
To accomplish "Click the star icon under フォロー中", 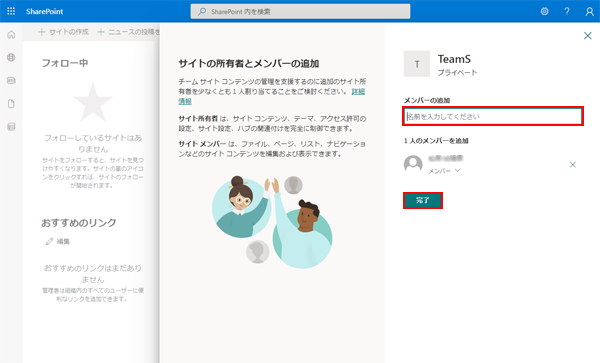I will click(93, 103).
